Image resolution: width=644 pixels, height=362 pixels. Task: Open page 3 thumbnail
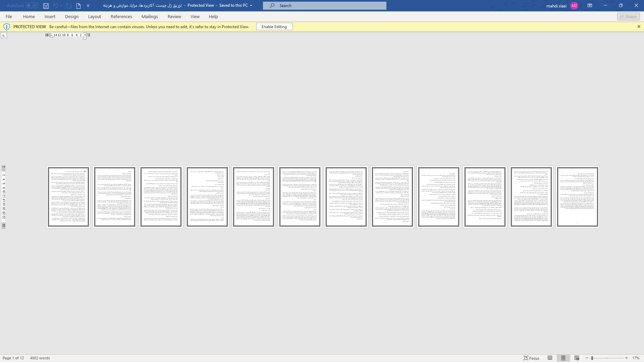point(161,197)
